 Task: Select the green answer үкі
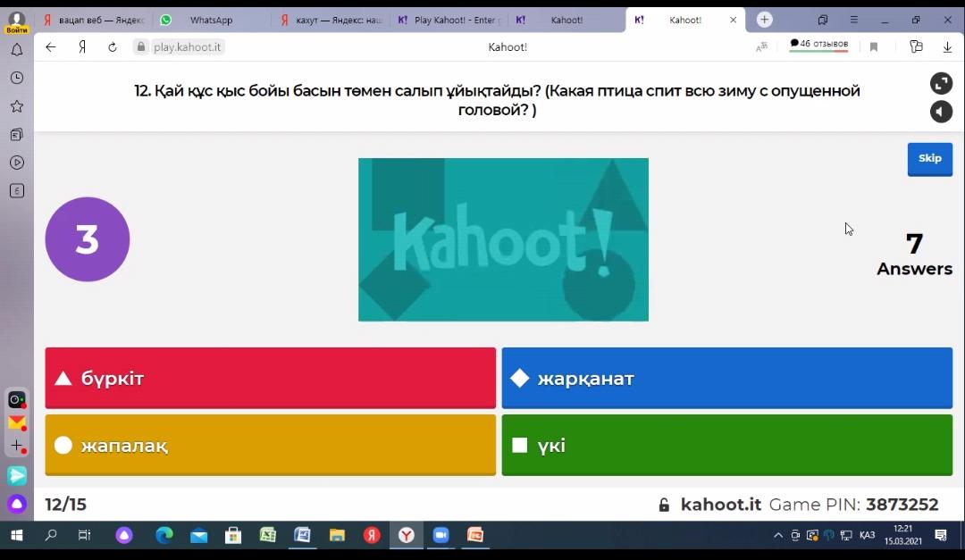pos(726,445)
